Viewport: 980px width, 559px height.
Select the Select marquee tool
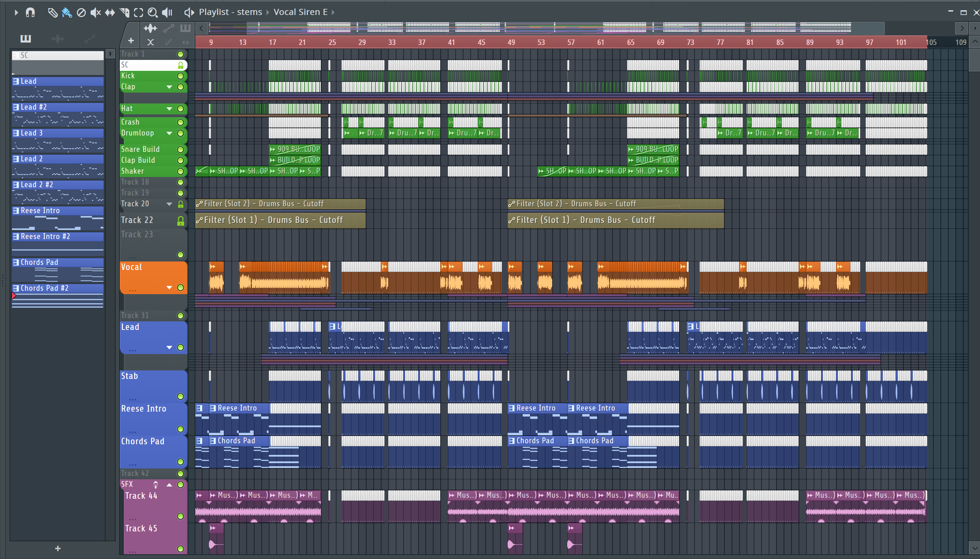click(x=138, y=13)
